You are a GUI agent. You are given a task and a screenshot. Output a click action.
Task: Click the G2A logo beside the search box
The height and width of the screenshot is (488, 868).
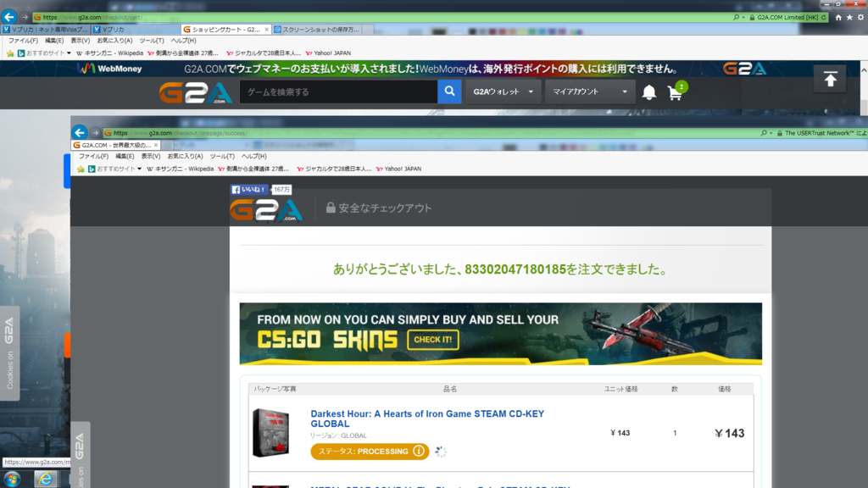click(196, 92)
